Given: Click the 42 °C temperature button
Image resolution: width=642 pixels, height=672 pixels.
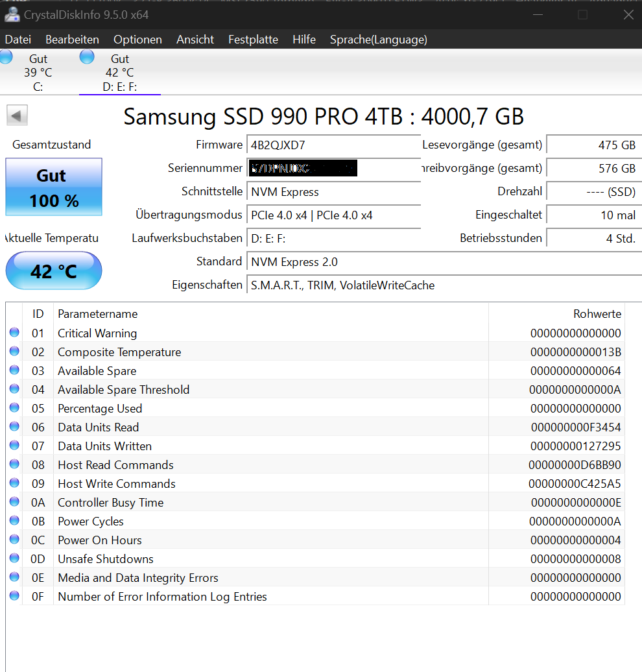Looking at the screenshot, I should (54, 271).
